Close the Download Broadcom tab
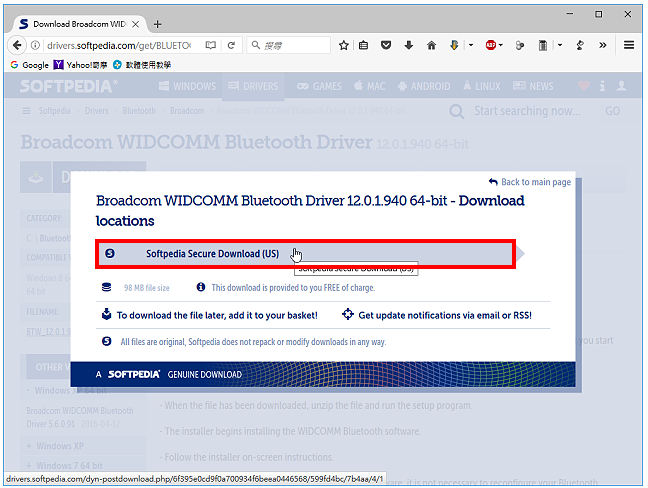This screenshot has width=648, height=488. [136, 24]
